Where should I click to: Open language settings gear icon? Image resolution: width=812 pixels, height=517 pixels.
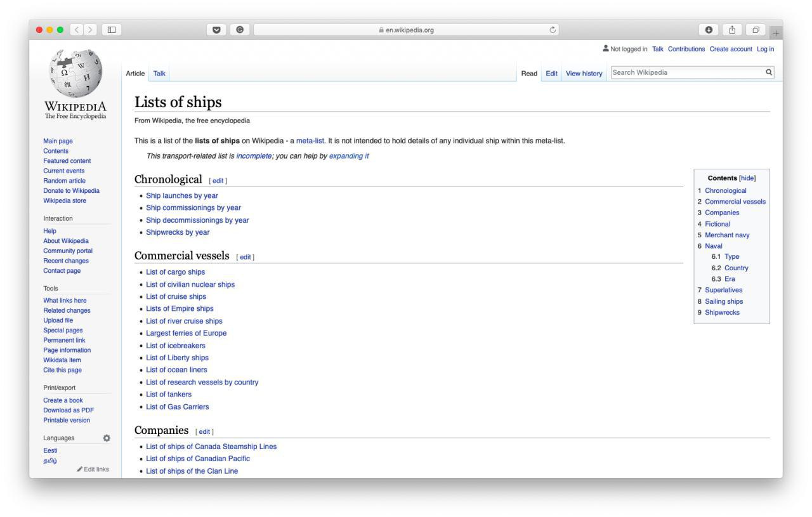106,438
